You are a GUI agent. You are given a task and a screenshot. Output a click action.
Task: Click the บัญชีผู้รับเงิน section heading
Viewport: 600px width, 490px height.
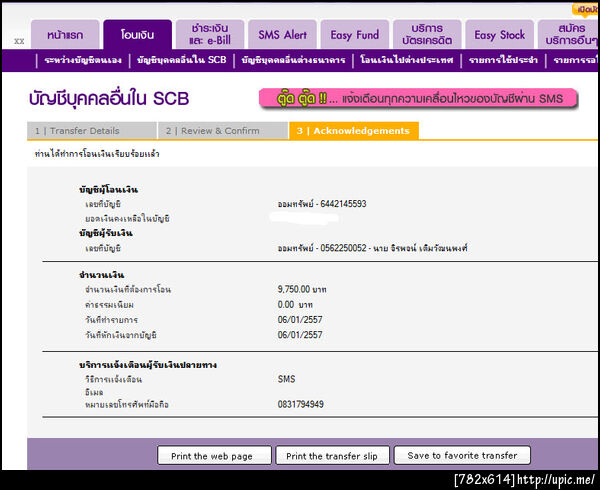(x=106, y=233)
